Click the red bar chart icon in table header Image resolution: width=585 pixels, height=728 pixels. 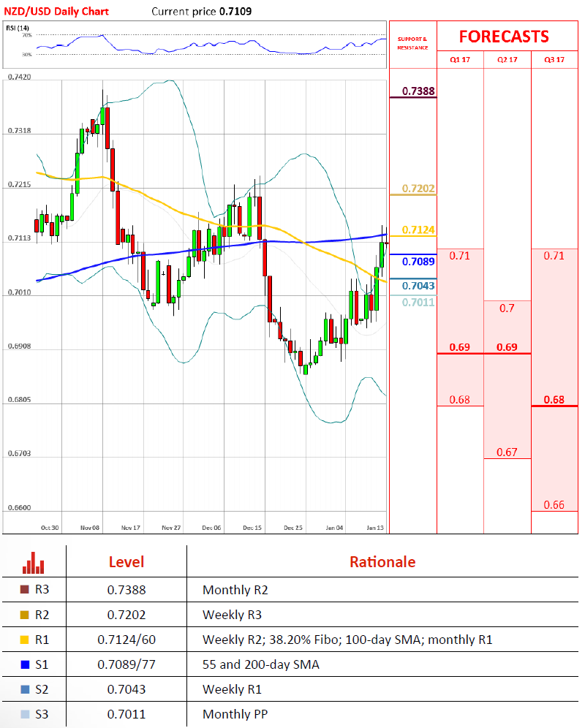(x=33, y=563)
